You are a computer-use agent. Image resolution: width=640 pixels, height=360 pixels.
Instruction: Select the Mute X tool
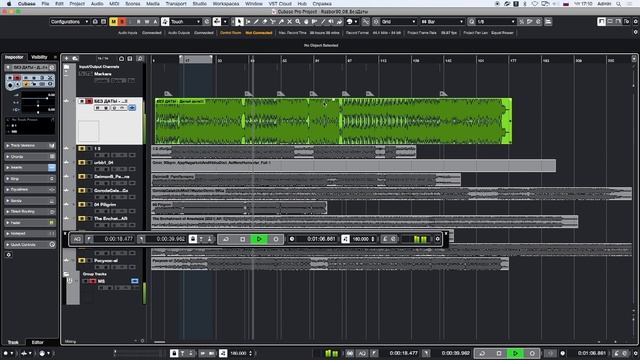pyautogui.click(x=289, y=22)
